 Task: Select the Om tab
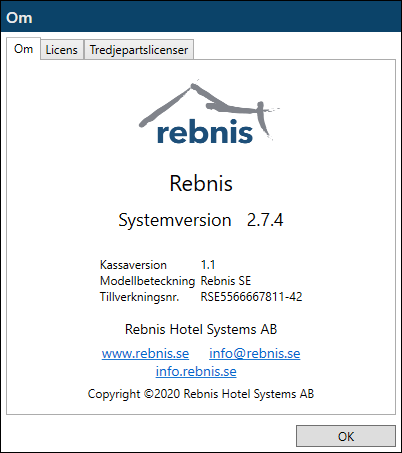coord(23,49)
